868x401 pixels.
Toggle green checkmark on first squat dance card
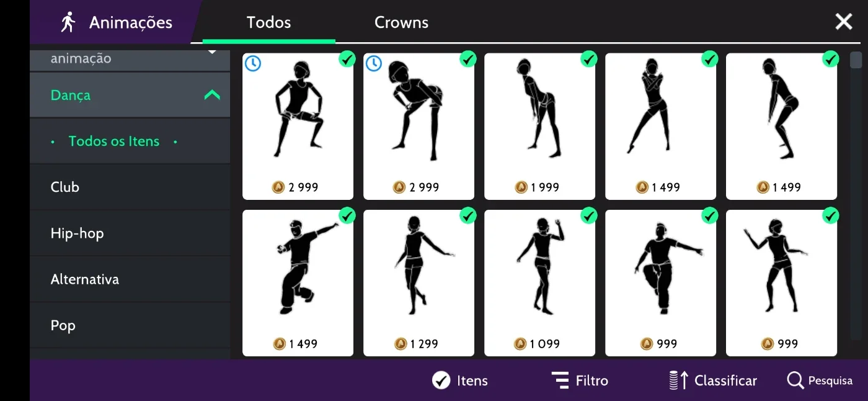347,59
